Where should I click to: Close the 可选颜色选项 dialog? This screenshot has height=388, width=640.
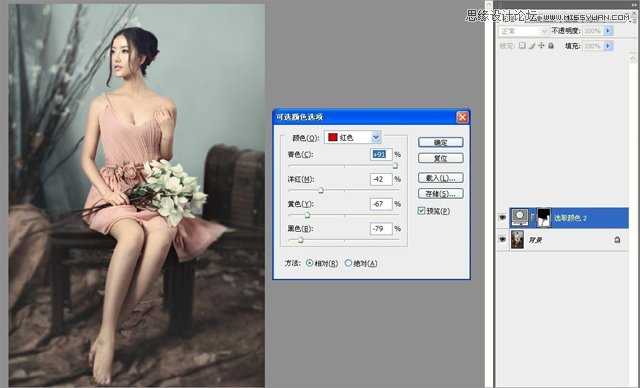point(462,118)
